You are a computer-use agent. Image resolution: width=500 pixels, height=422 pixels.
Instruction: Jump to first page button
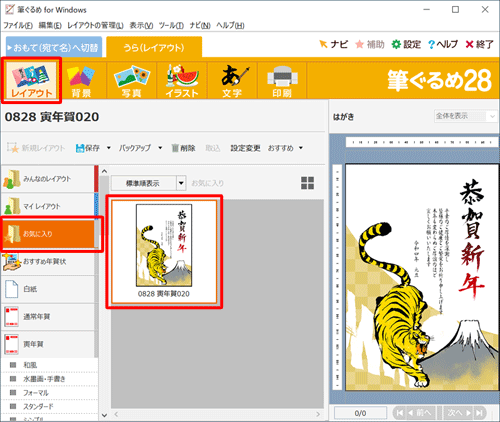click(x=399, y=413)
